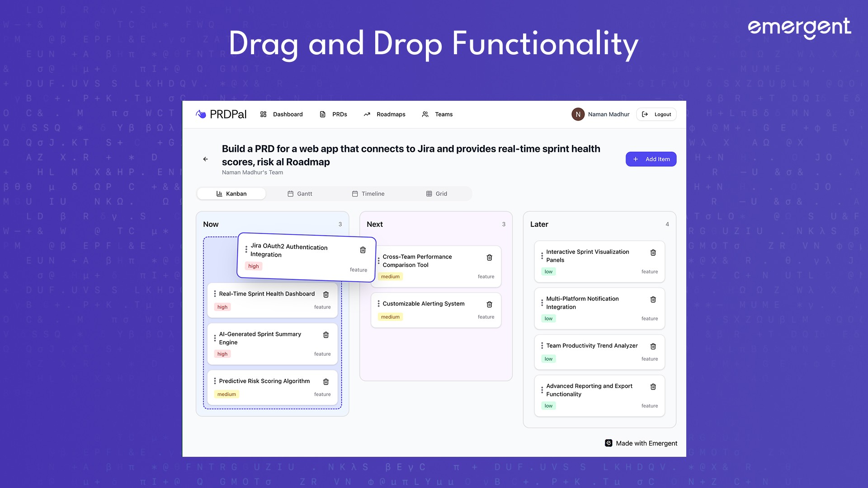Click the back arrow beside roadmap title

205,159
